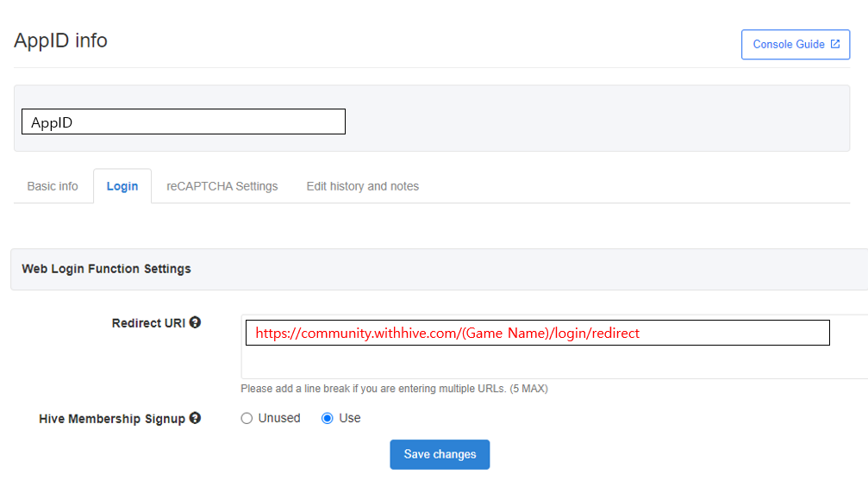868x499 pixels.
Task: Open Edit history and notes tab
Action: [x=363, y=186]
